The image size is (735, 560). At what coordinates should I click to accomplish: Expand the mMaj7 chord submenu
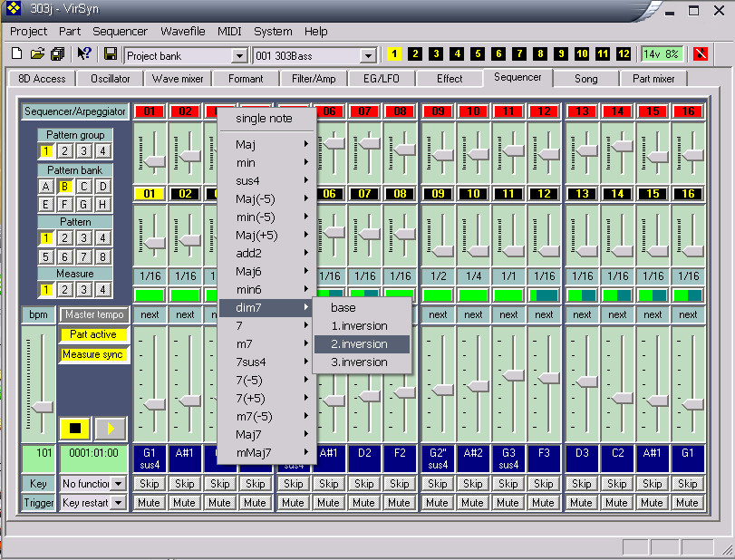pyautogui.click(x=267, y=453)
